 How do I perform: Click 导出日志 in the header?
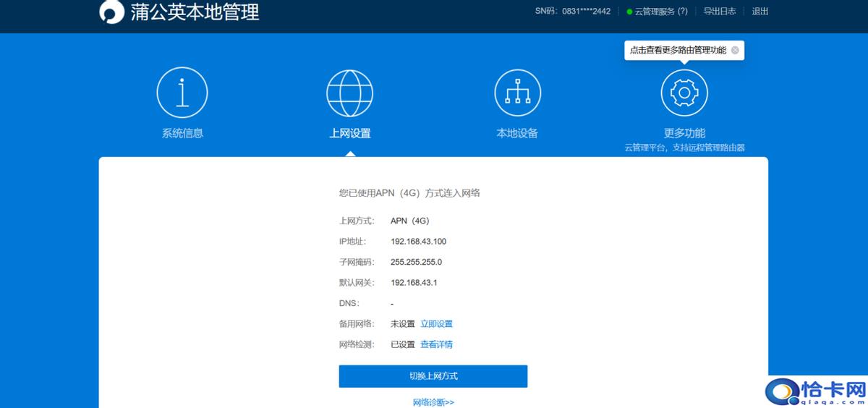720,12
